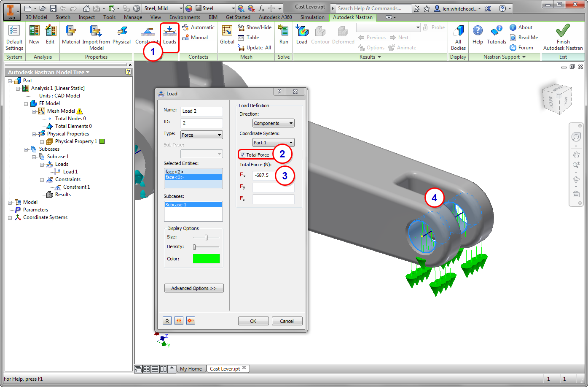Open the Direction dropdown showing Components

point(274,123)
